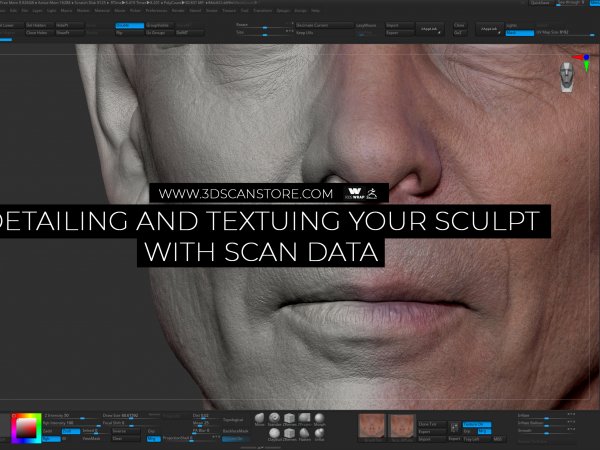Click the Clone button

[x=460, y=25]
